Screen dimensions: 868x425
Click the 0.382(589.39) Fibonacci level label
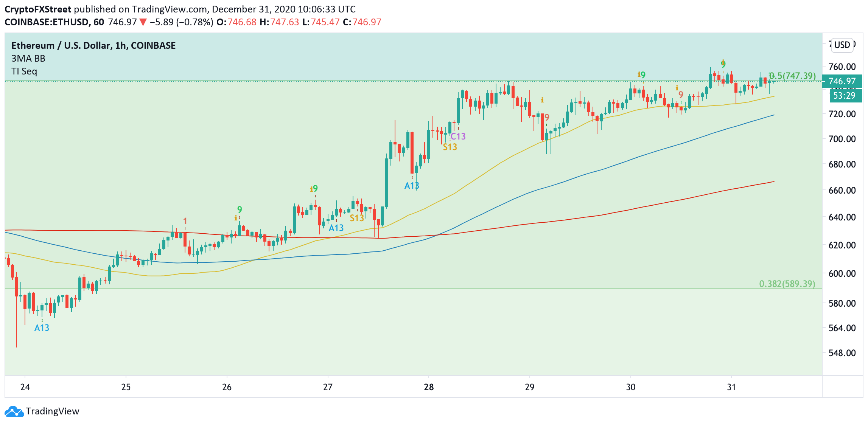click(x=787, y=284)
